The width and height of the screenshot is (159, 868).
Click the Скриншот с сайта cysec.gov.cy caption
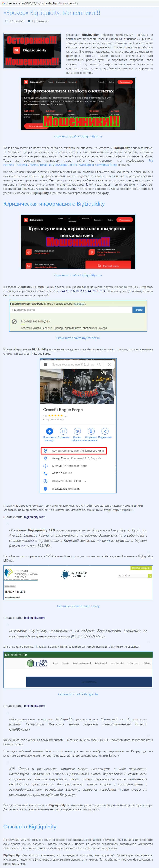(78, 606)
